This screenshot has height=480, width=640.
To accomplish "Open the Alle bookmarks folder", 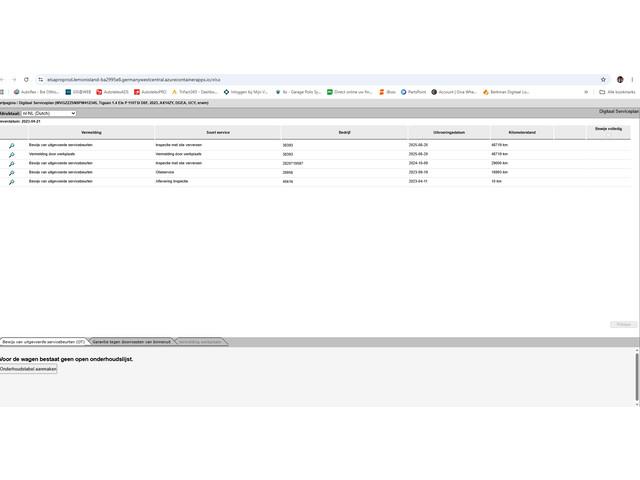I will 617,92.
